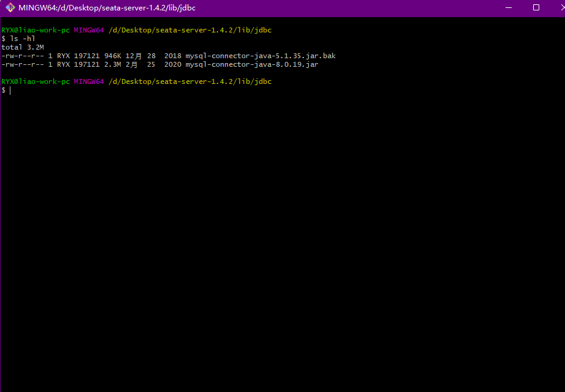
Task: Click the first yellow path /d/Desktop/seata-server-1.4.2/lib/jdbc
Action: tap(190, 30)
